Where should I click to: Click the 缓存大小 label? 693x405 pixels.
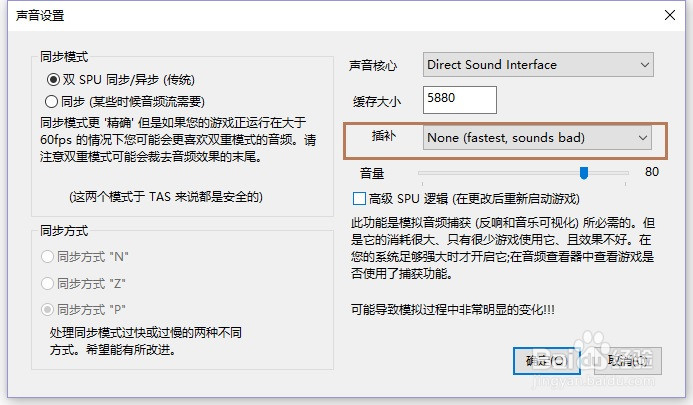(377, 102)
